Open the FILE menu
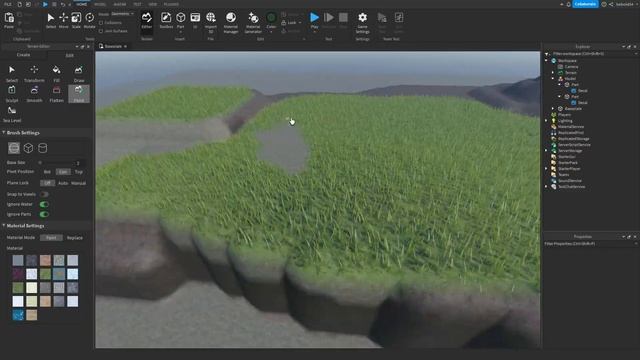 point(8,4)
